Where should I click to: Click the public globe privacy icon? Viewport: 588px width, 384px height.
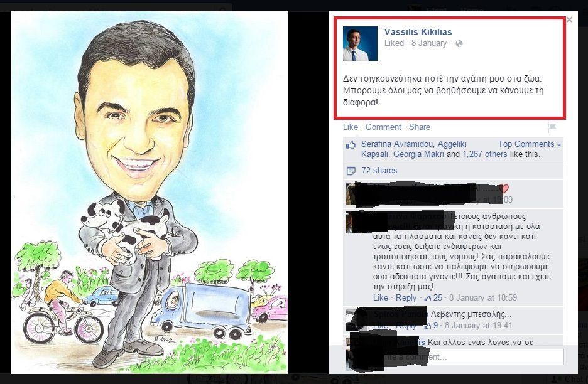(x=459, y=43)
